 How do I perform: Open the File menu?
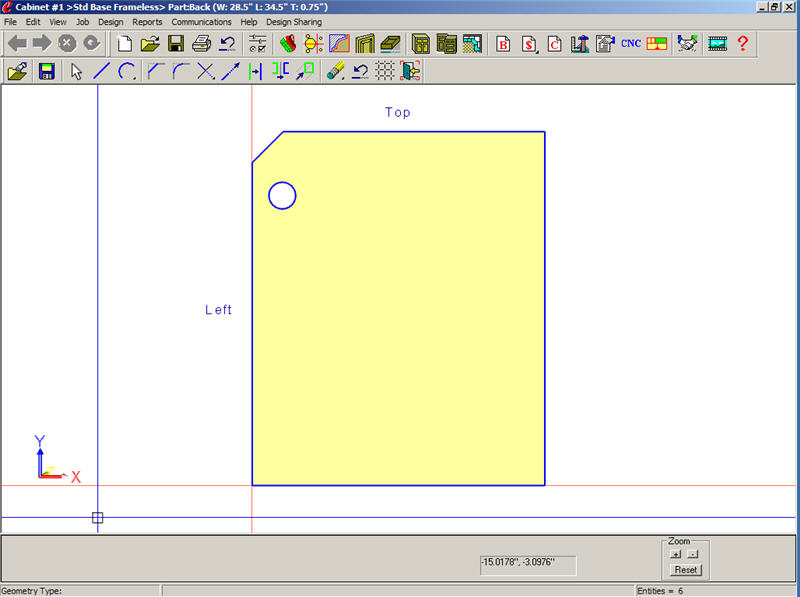click(10, 22)
